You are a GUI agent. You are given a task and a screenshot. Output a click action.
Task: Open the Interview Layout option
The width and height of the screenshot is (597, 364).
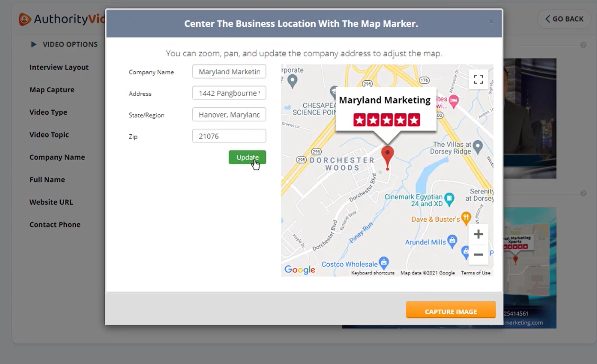tap(59, 68)
